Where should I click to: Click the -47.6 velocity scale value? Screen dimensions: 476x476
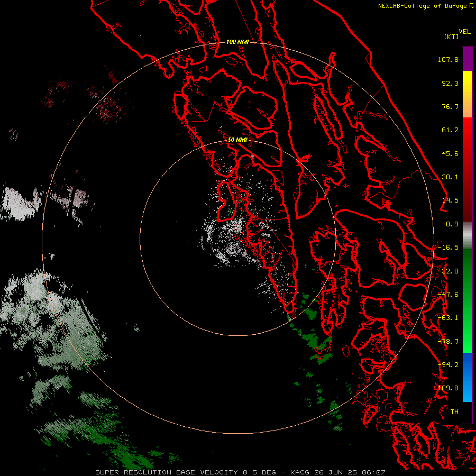click(x=448, y=295)
